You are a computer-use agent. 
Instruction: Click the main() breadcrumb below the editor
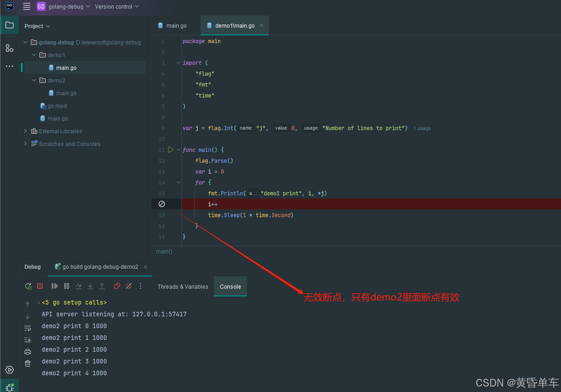(x=164, y=251)
